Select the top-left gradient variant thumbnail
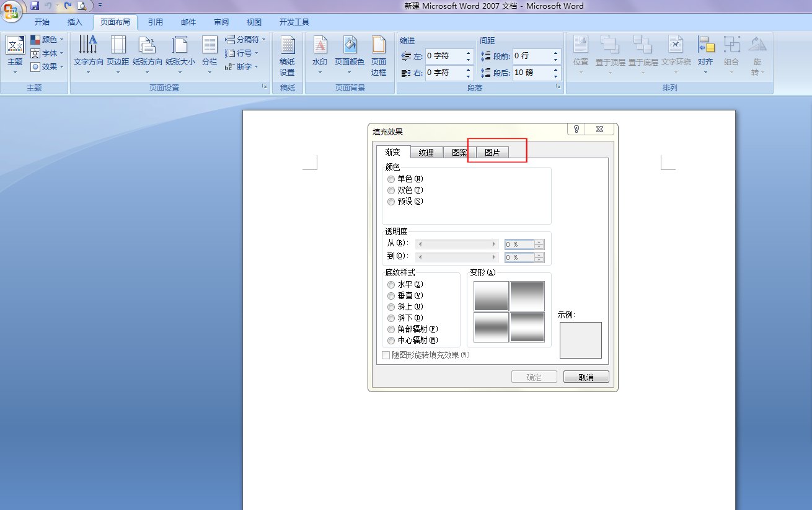 click(490, 296)
